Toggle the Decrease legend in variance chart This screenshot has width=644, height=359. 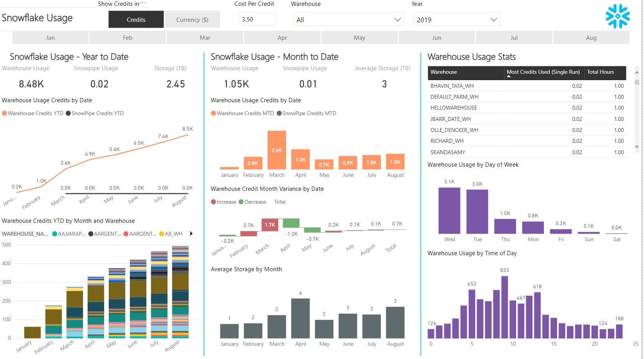[x=242, y=202]
